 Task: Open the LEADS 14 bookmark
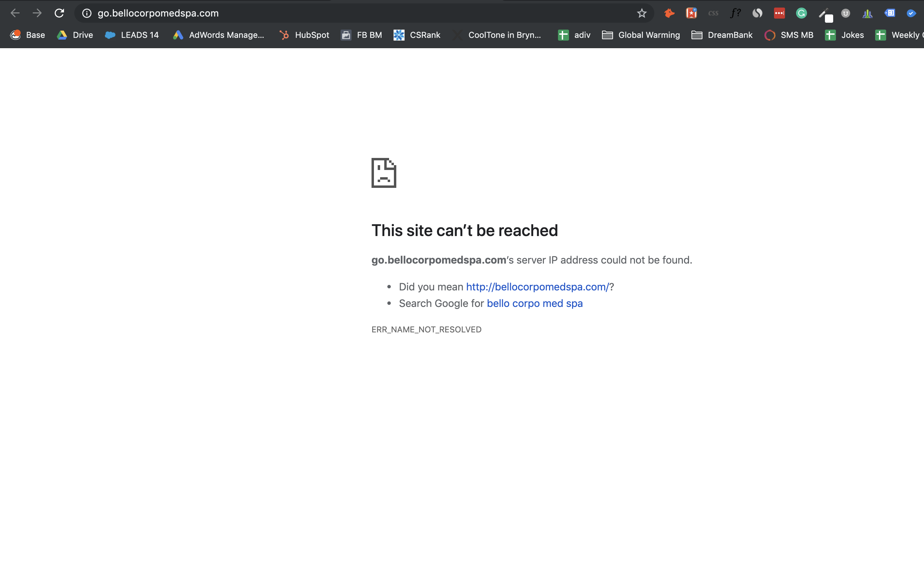tap(132, 35)
